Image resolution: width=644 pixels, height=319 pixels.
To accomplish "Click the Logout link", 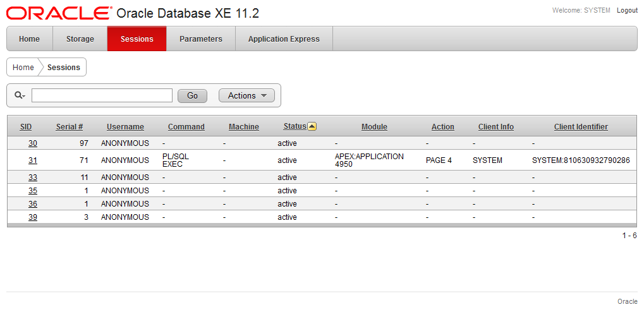I will pyautogui.click(x=627, y=10).
